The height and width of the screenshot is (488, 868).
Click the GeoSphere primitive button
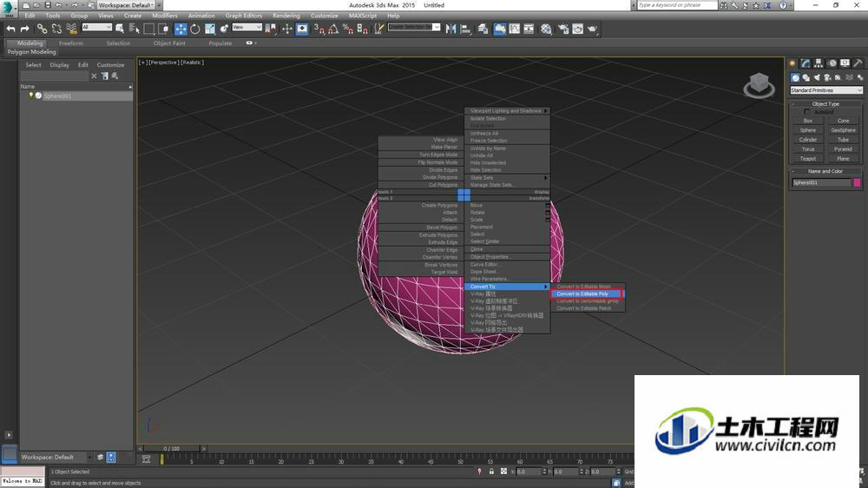[843, 130]
